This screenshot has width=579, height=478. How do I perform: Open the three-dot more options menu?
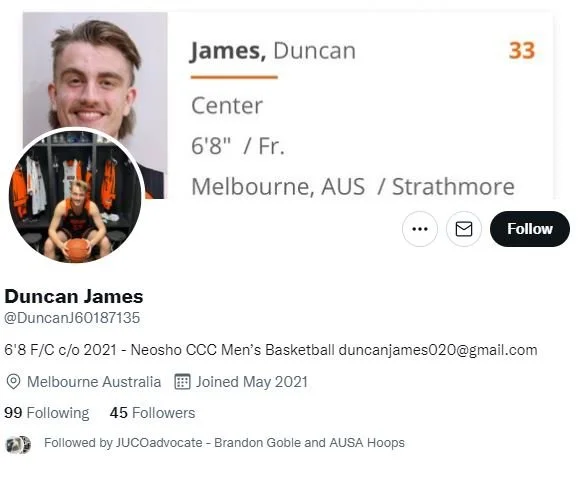pyautogui.click(x=420, y=229)
